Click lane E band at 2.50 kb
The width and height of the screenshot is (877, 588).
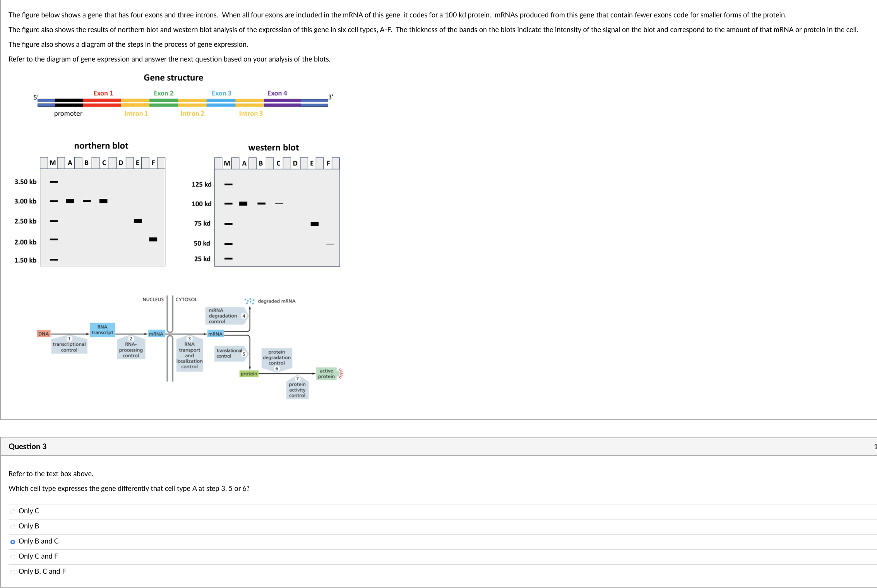pos(138,221)
